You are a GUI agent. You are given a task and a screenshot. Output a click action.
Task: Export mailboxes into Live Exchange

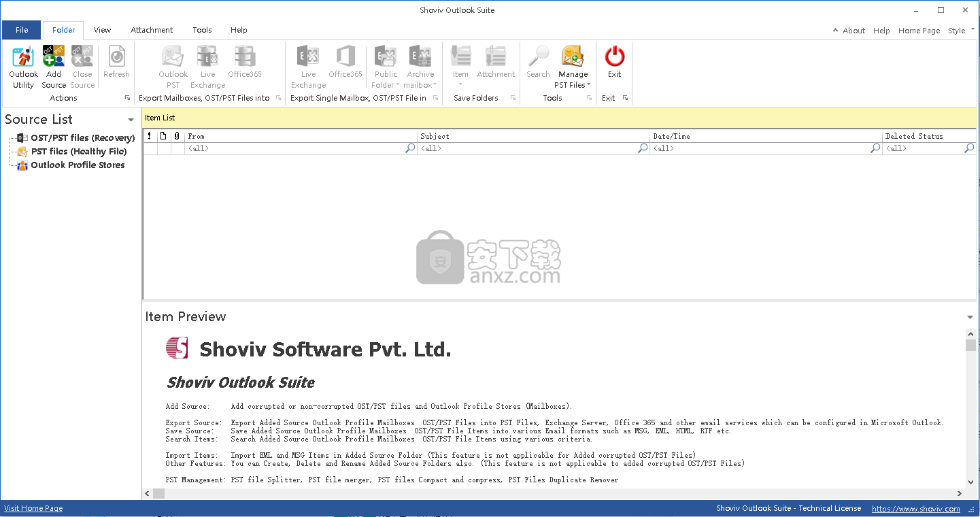tap(207, 67)
